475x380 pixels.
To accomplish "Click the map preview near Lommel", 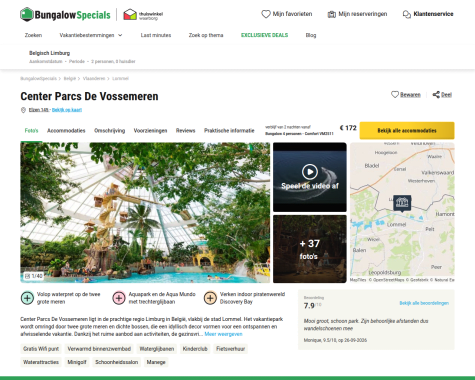I will (402, 213).
